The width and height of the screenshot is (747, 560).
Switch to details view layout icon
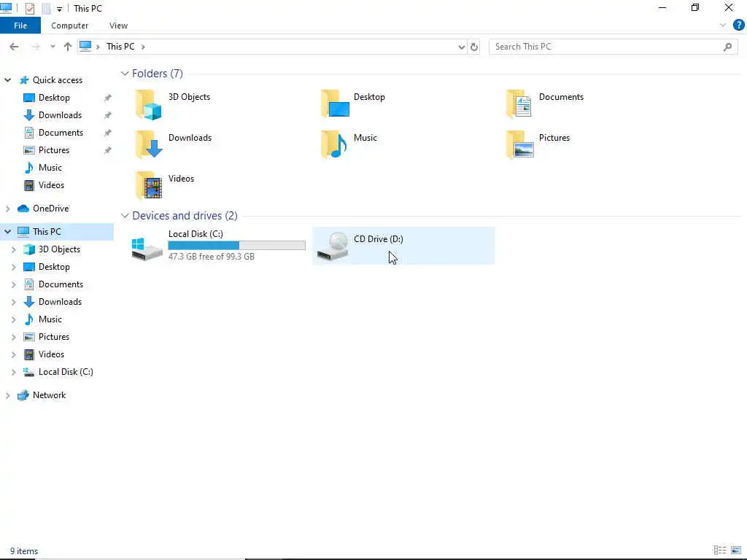[x=720, y=551]
